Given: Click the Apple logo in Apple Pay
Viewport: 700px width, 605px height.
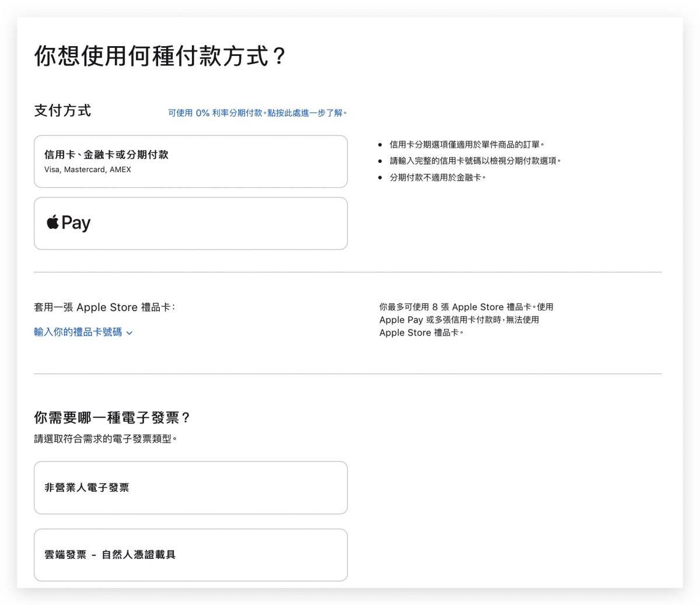Looking at the screenshot, I should click(52, 222).
